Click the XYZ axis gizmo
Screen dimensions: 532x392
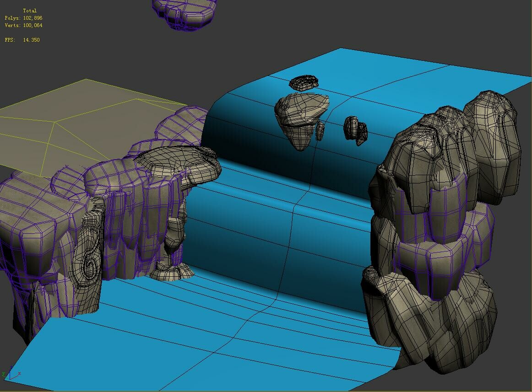(11, 373)
